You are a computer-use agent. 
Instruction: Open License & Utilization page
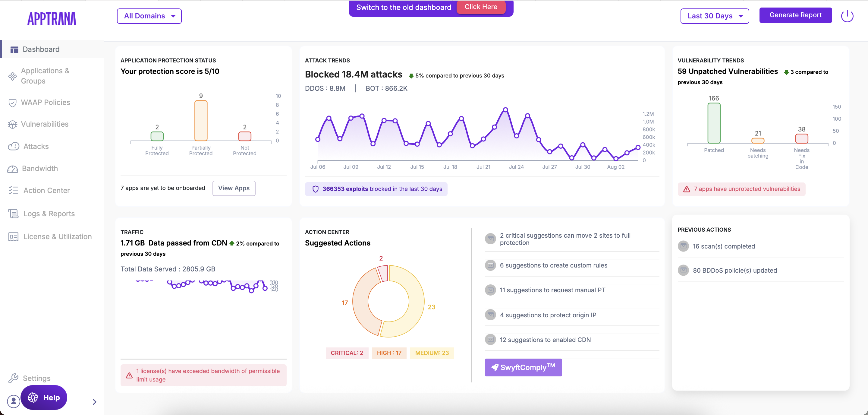click(x=57, y=237)
